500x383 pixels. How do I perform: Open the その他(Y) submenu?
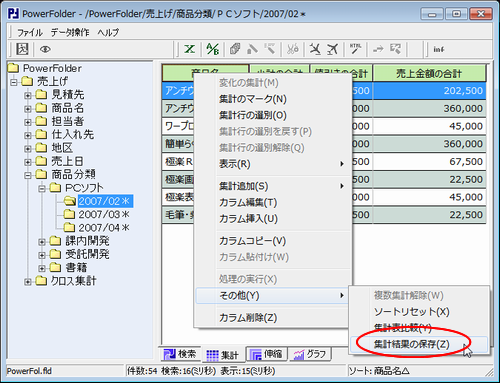click(x=273, y=296)
